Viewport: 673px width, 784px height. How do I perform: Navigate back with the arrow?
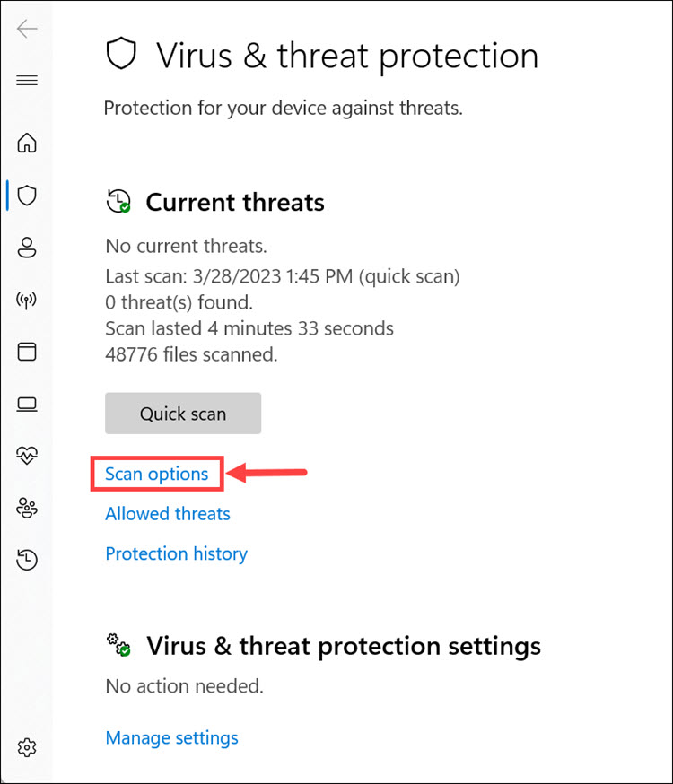click(27, 29)
